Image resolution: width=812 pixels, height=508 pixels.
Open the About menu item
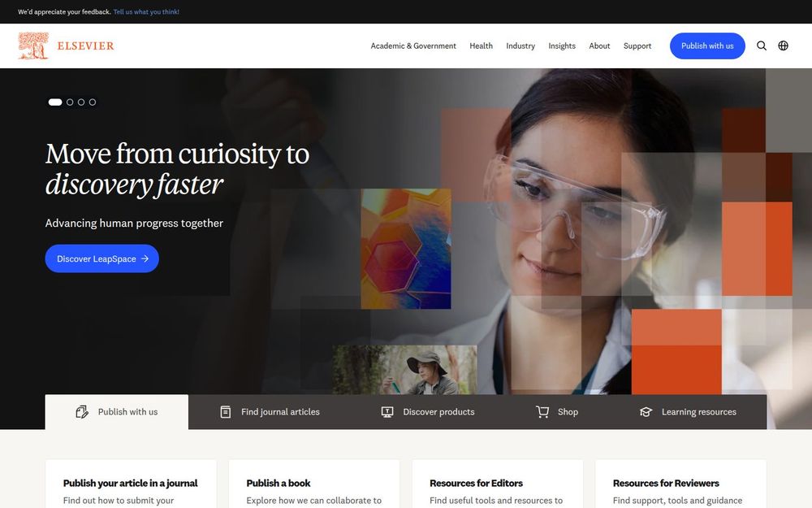coord(599,46)
